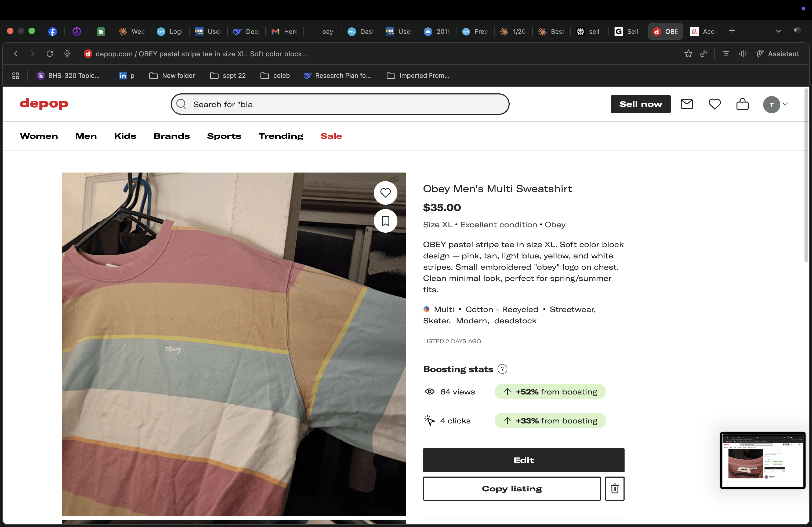Click the Sell now button
The height and width of the screenshot is (527, 812).
click(x=640, y=104)
